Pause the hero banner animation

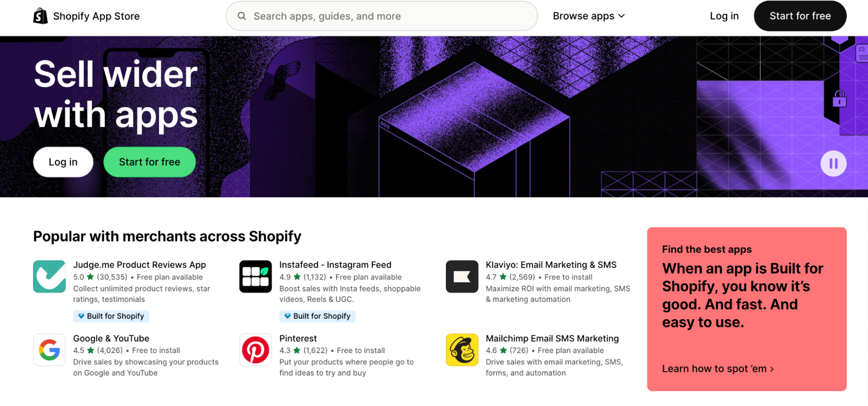coord(833,164)
